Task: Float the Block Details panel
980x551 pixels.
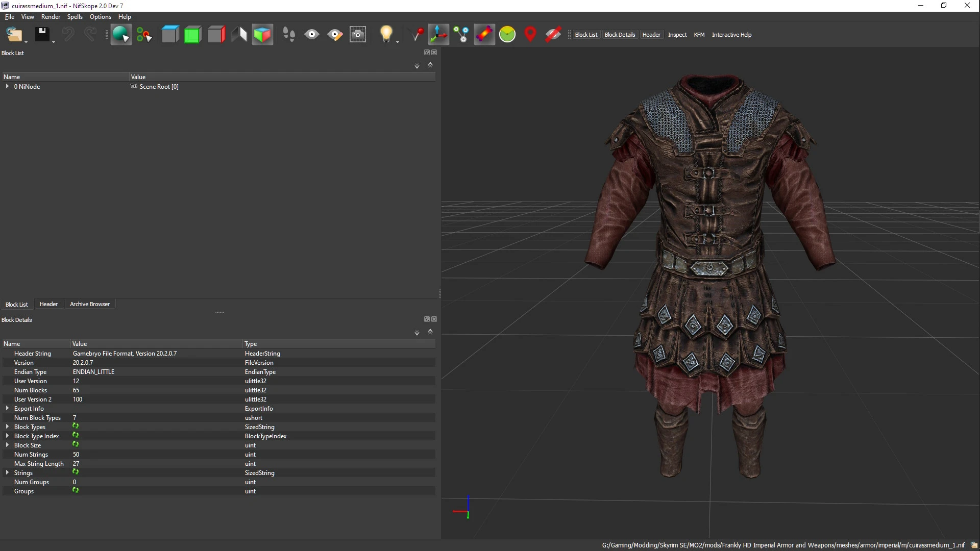Action: pyautogui.click(x=427, y=319)
